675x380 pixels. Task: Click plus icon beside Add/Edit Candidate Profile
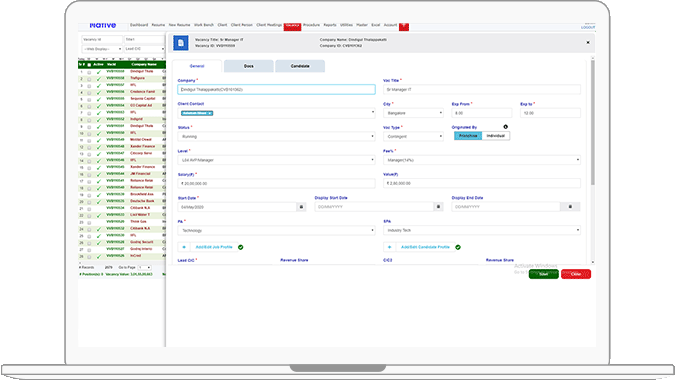pos(389,247)
